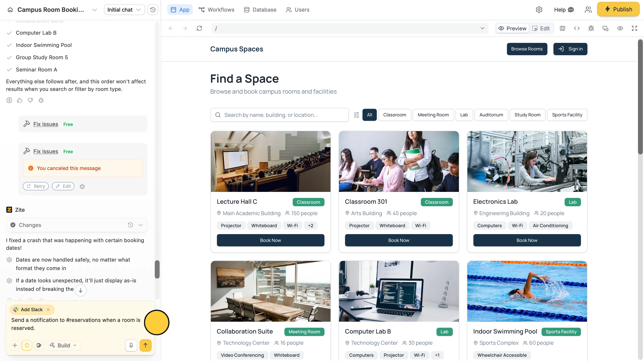Add attachment with plus icon
Screen dimensions: 644x361
click(15, 346)
